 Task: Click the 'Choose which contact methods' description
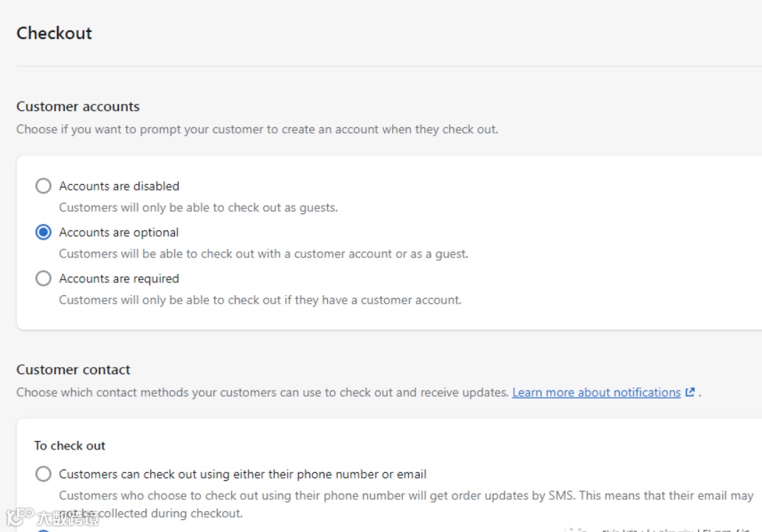click(262, 393)
